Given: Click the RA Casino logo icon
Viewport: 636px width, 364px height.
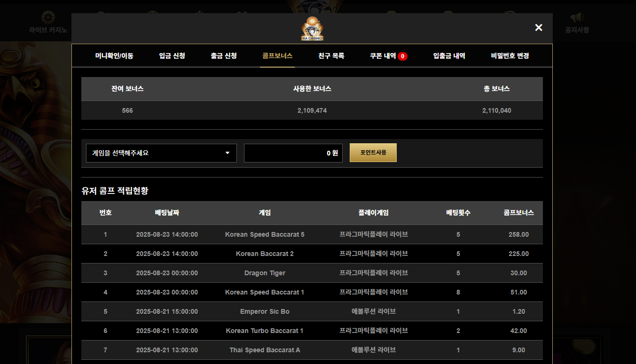Looking at the screenshot, I should [312, 29].
